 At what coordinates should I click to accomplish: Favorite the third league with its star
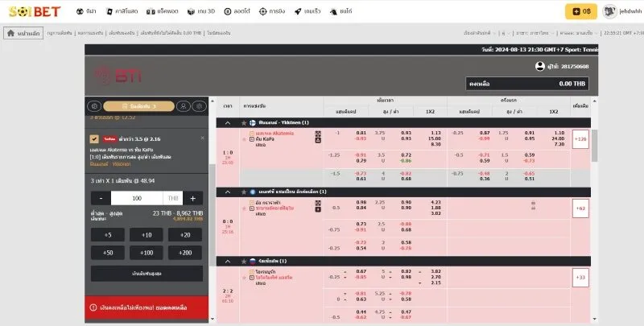(244, 261)
